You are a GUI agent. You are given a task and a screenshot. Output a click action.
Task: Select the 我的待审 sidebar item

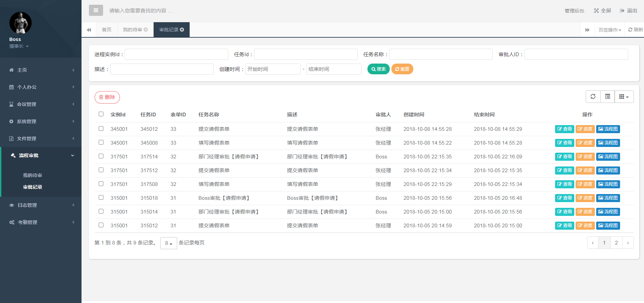[x=32, y=175]
